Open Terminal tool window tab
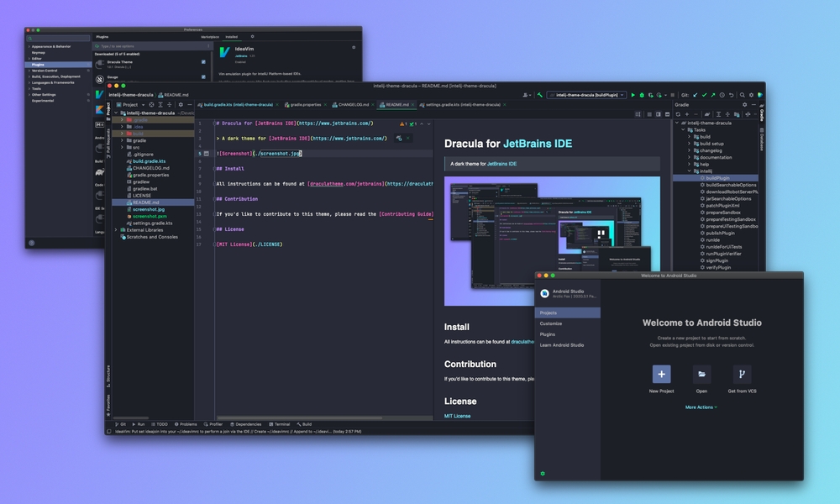Image resolution: width=840 pixels, height=504 pixels. 279,424
